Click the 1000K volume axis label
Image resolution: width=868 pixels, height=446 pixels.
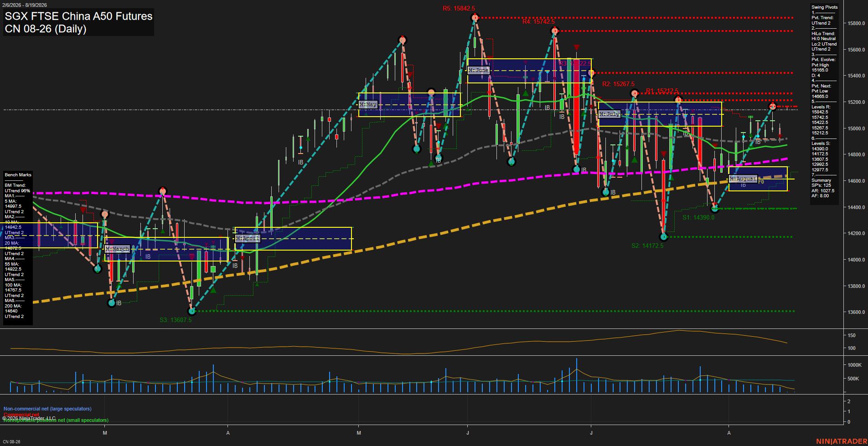coord(854,365)
